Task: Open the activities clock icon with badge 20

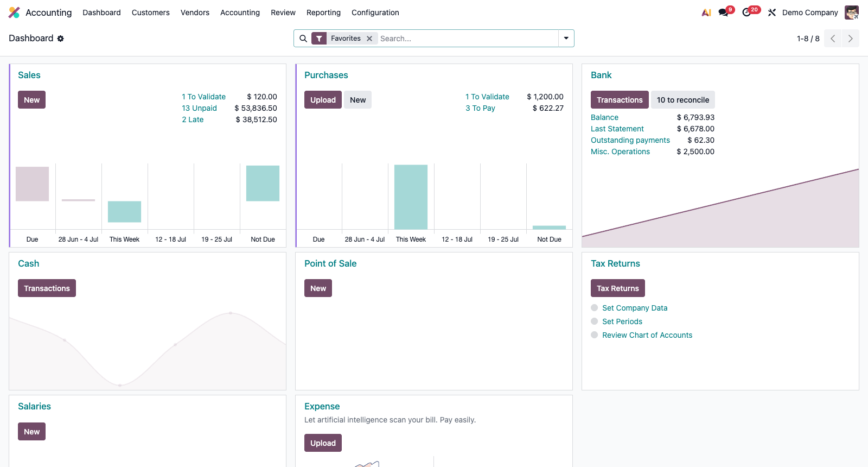Action: (x=750, y=12)
